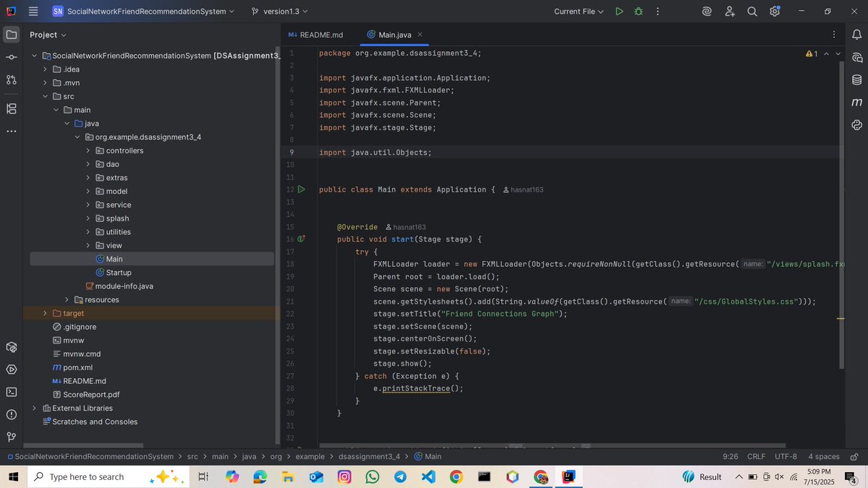Show more tool windows ellipsis
Image resolution: width=868 pixels, height=488 pixels.
(x=12, y=132)
